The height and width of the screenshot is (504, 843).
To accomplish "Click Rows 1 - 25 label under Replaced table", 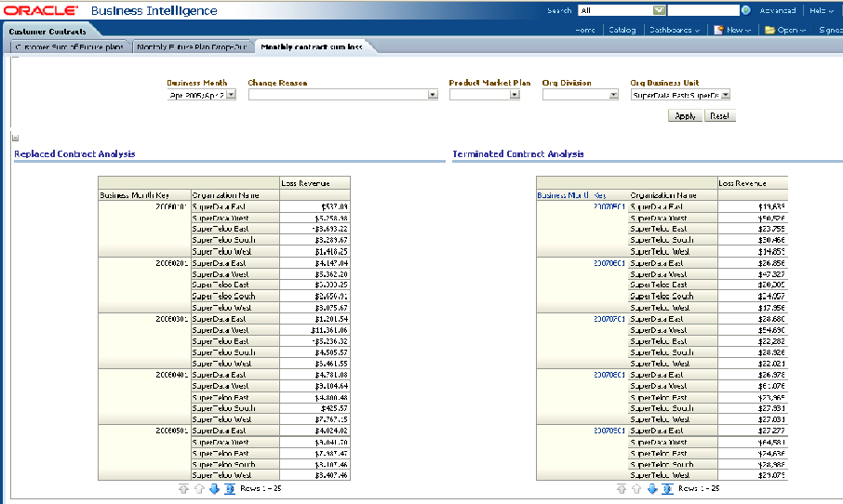I will [261, 488].
